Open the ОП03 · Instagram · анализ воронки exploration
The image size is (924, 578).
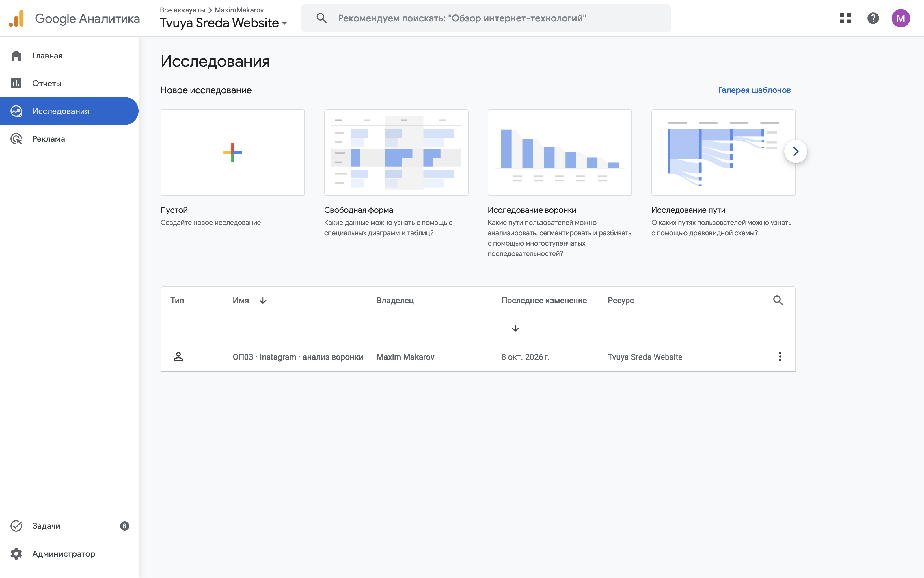tap(298, 357)
